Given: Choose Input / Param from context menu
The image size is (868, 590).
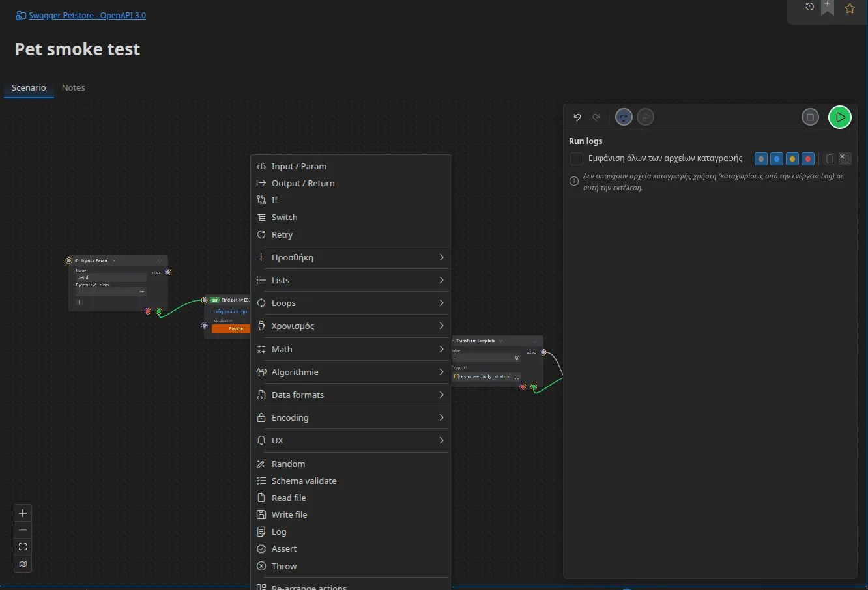Looking at the screenshot, I should pos(351,166).
